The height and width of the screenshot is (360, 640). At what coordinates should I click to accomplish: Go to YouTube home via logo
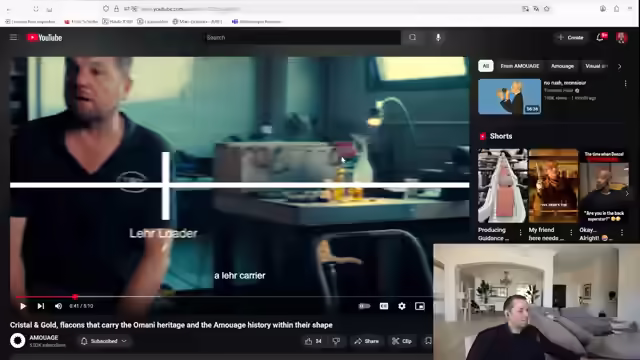click(x=44, y=38)
